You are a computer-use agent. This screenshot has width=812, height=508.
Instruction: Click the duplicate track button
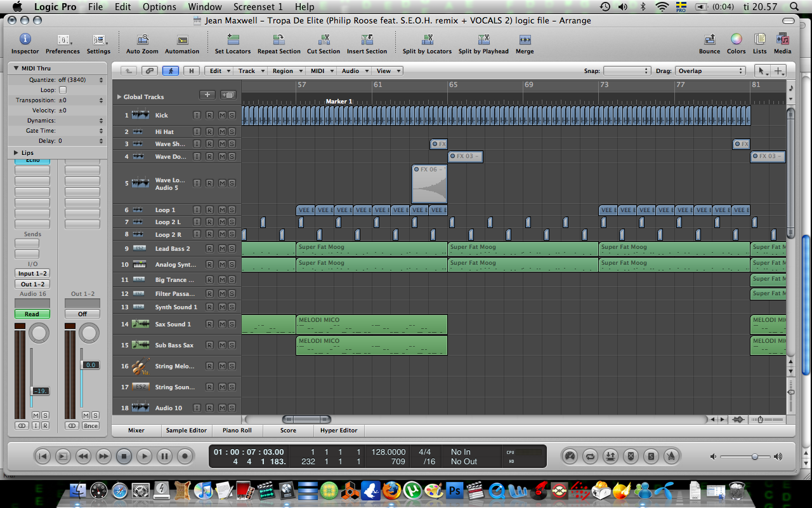click(x=228, y=95)
